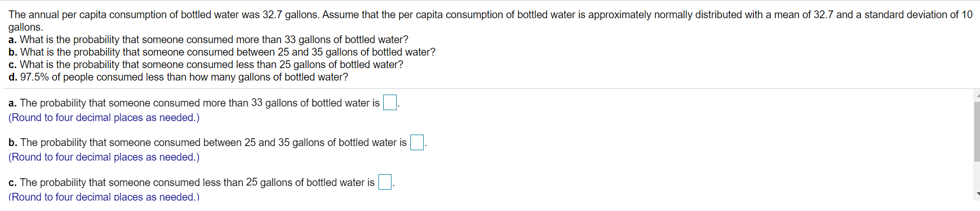Click the rounding hint under part a
This screenshot has width=980, height=211.
(104, 118)
